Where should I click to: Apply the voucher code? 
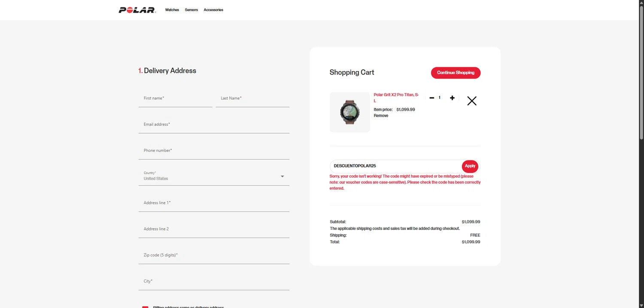pyautogui.click(x=470, y=166)
